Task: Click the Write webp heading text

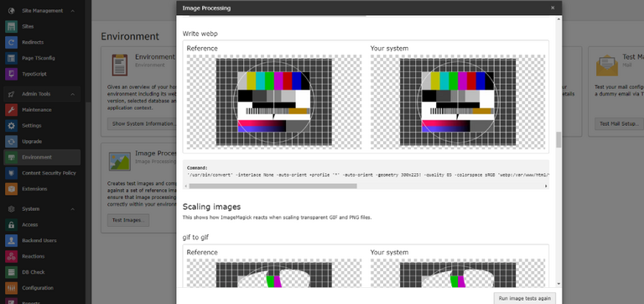Action: 200,34
